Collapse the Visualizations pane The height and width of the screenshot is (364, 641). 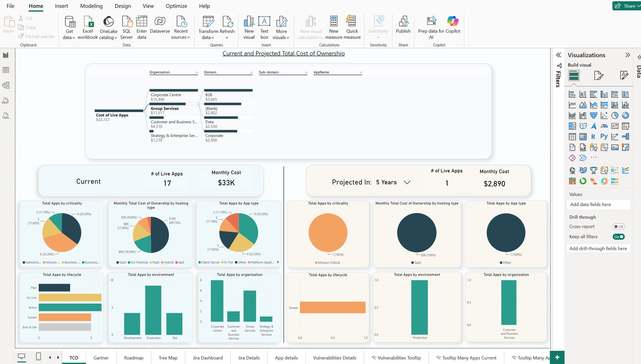tap(627, 55)
